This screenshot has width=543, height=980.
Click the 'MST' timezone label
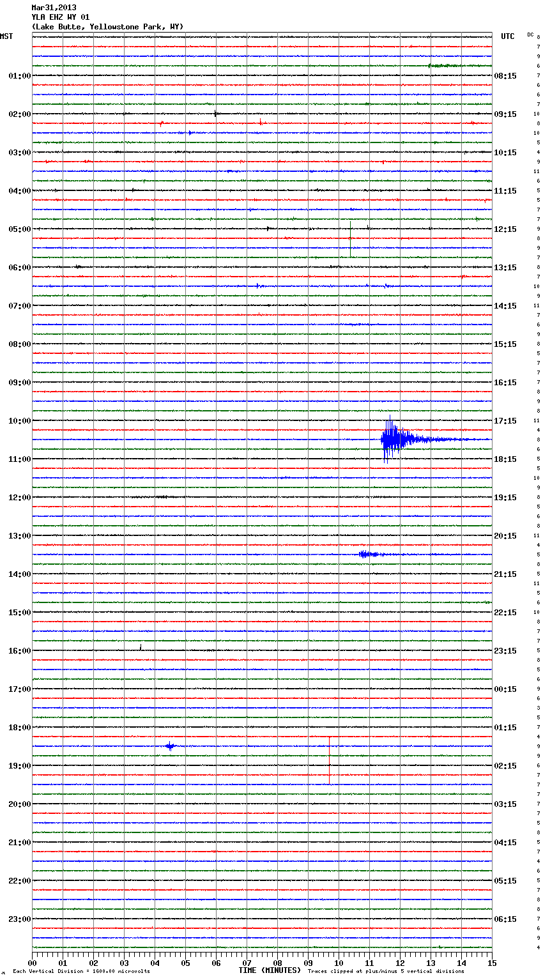(x=6, y=36)
